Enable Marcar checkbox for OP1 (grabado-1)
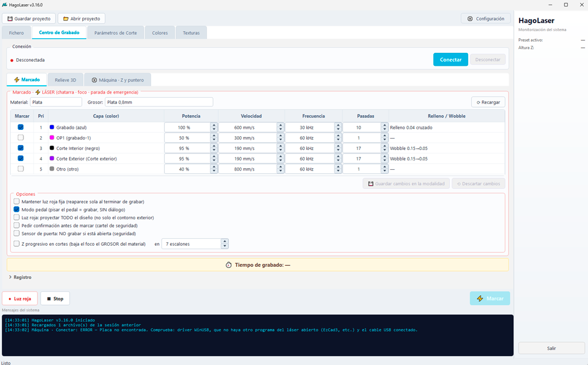 point(21,138)
